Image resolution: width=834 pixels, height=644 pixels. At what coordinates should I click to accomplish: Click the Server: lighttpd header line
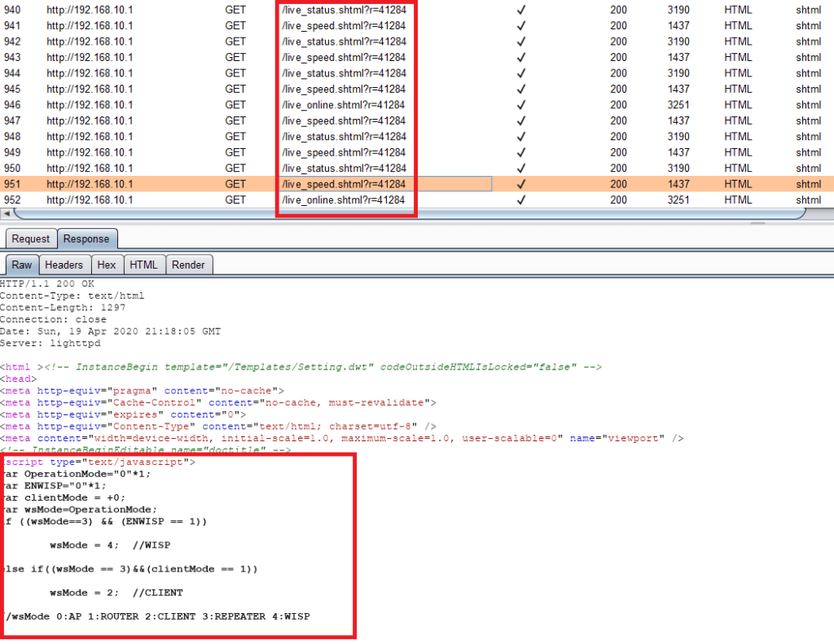(x=40, y=343)
